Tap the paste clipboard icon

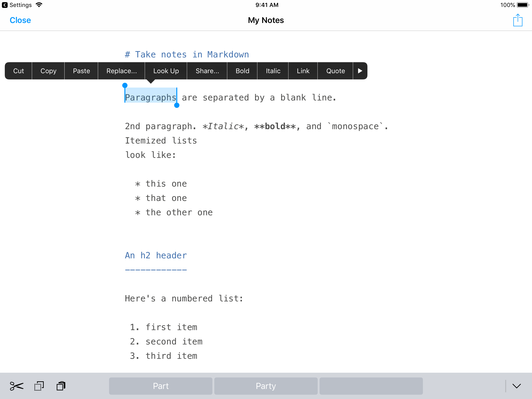tap(61, 386)
